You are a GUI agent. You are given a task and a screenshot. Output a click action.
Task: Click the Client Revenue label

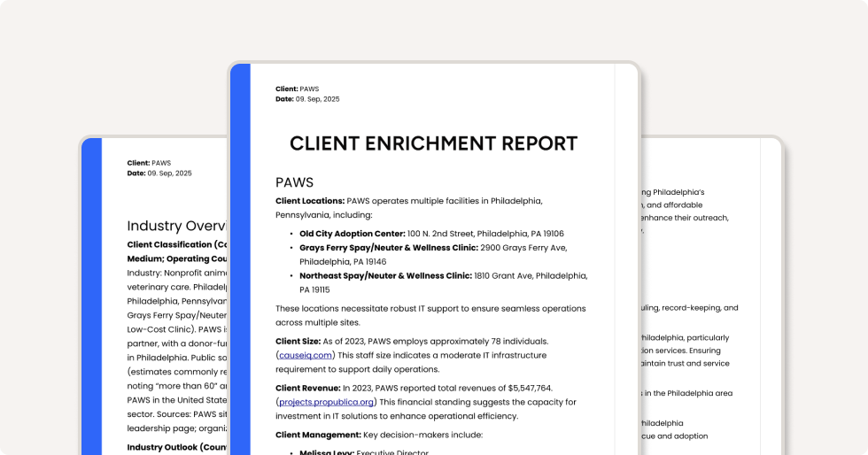tap(307, 388)
